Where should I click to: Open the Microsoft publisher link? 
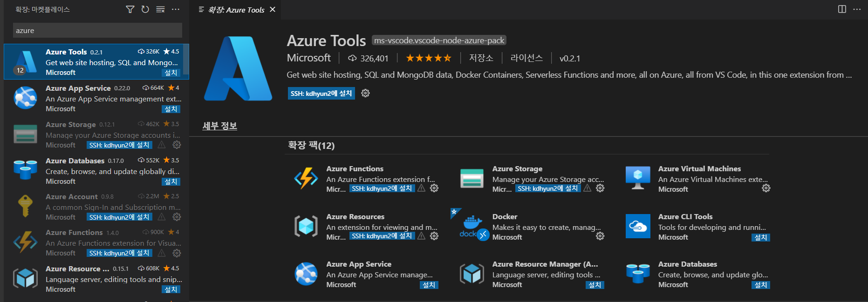(x=308, y=58)
